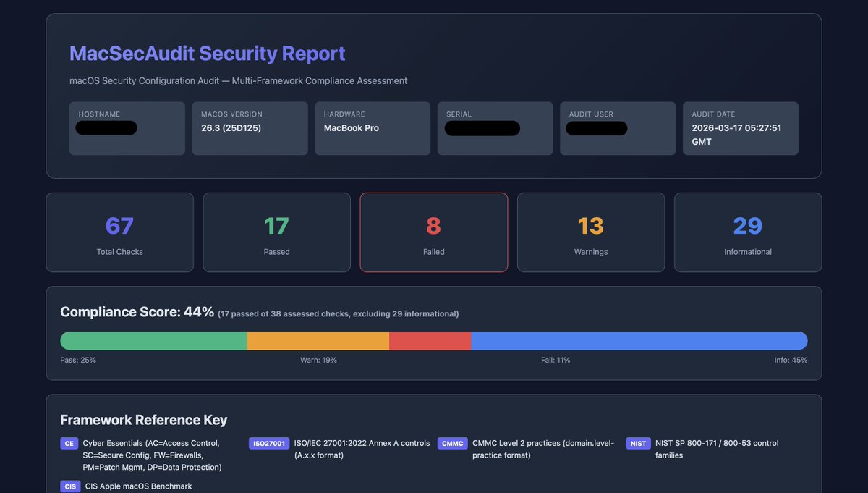This screenshot has width=868, height=493.
Task: Click the Fail: 11% label
Action: click(556, 359)
